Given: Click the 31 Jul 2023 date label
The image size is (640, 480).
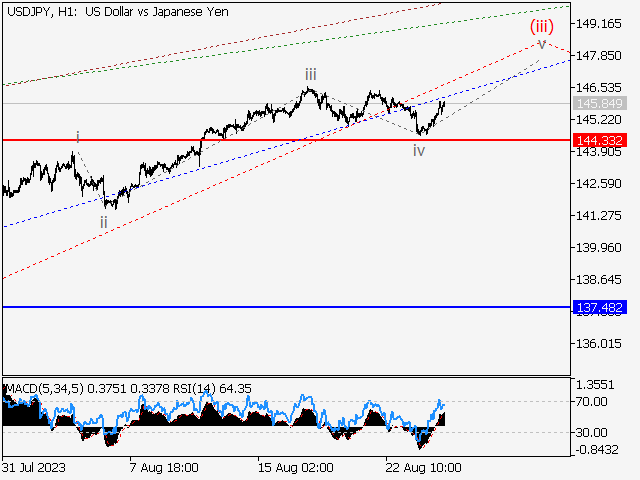Looking at the screenshot, I should pyautogui.click(x=33, y=467).
